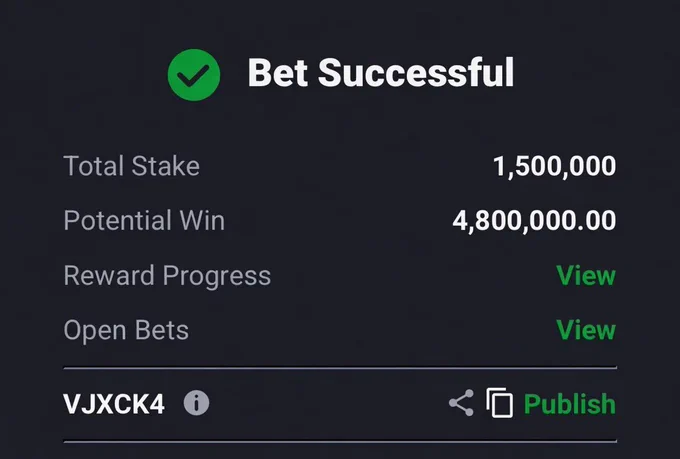680x459 pixels.
Task: Click the Reward Progress label
Action: [167, 276]
